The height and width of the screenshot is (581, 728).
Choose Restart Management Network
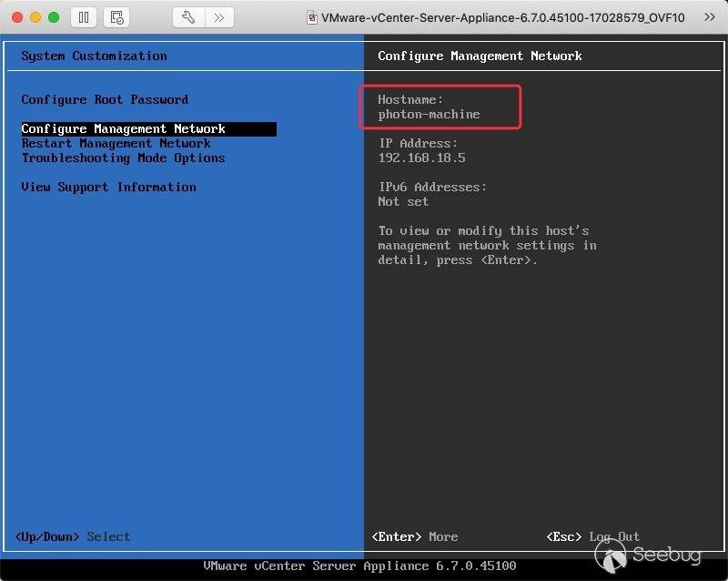[116, 144]
